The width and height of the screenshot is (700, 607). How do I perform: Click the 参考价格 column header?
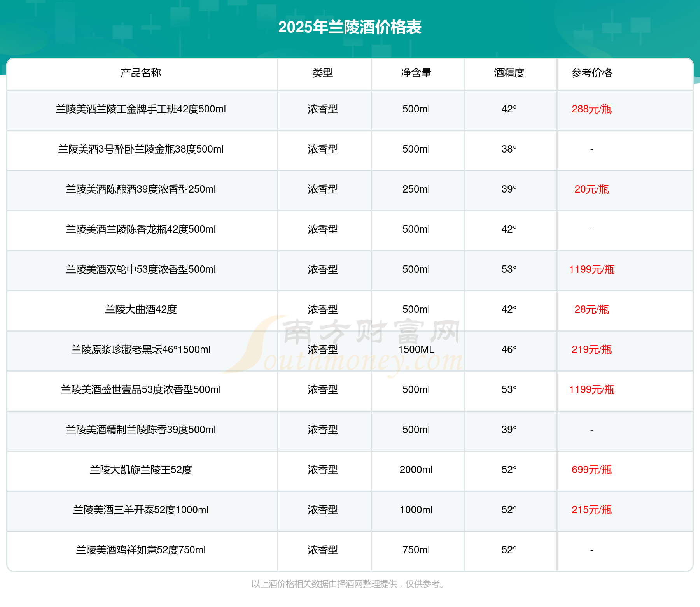[591, 73]
